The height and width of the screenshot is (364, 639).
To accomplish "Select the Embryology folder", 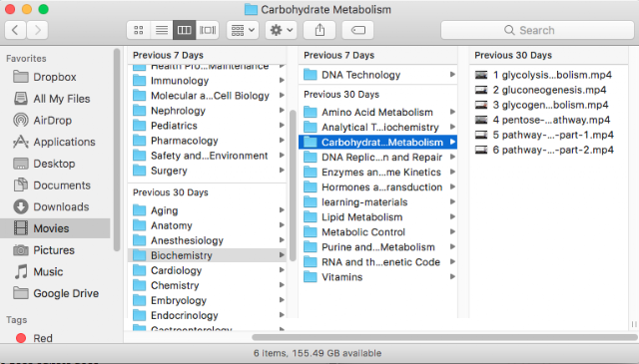I will (207, 300).
